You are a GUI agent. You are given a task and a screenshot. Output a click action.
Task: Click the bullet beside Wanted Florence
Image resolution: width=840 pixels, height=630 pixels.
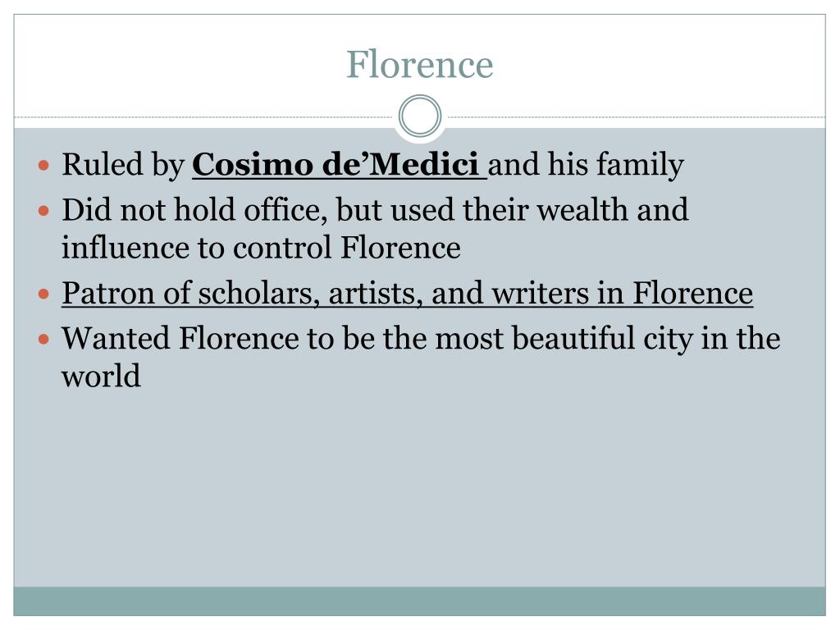point(44,339)
